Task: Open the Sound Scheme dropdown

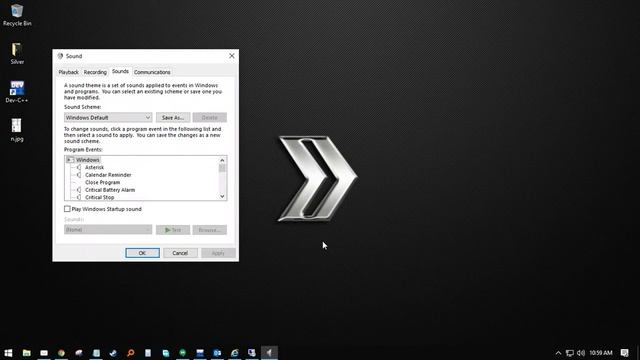Action: 108,118
